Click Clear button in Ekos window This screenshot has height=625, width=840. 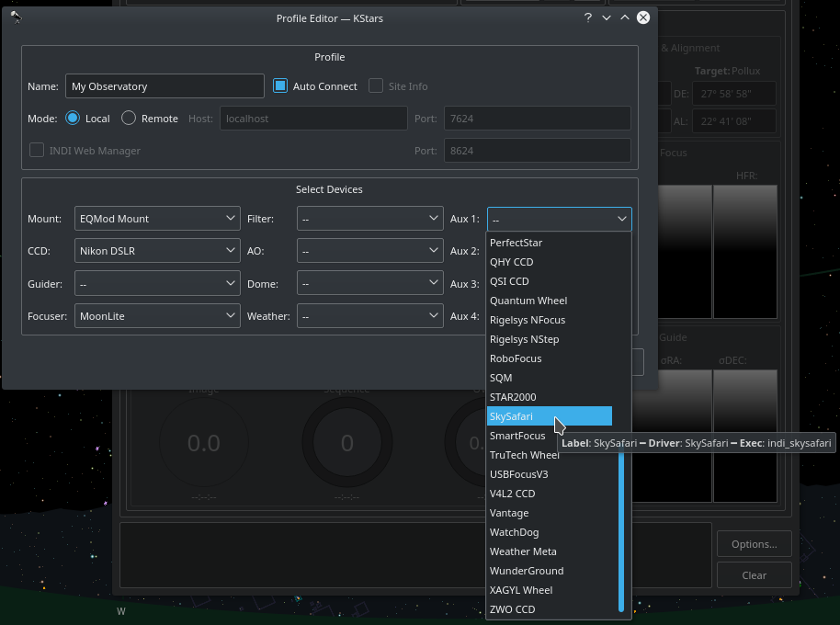click(755, 575)
